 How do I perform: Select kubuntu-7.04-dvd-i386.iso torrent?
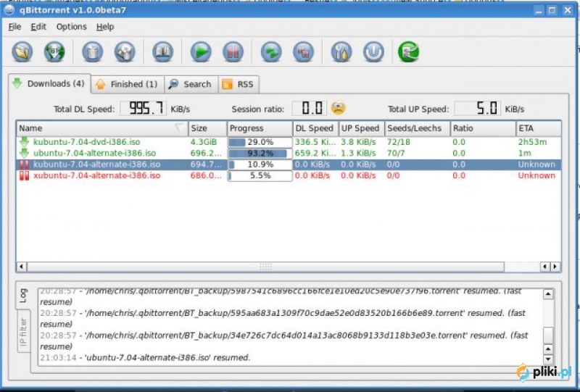click(x=289, y=142)
